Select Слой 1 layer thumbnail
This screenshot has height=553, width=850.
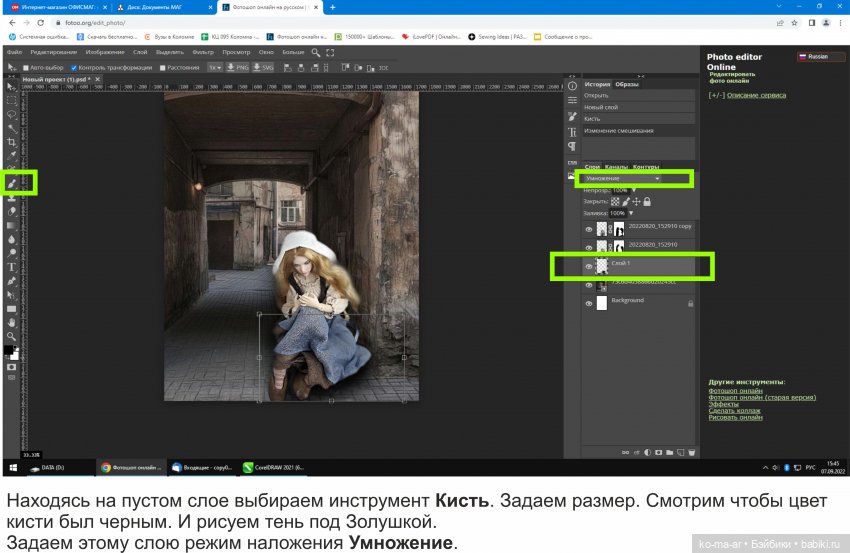[x=602, y=266]
